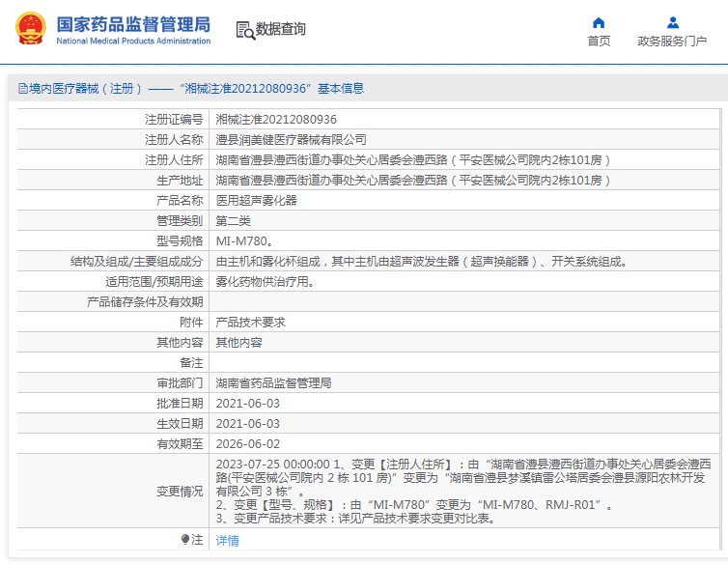
Task: Click the 生产地址 label
Action: click(x=180, y=181)
